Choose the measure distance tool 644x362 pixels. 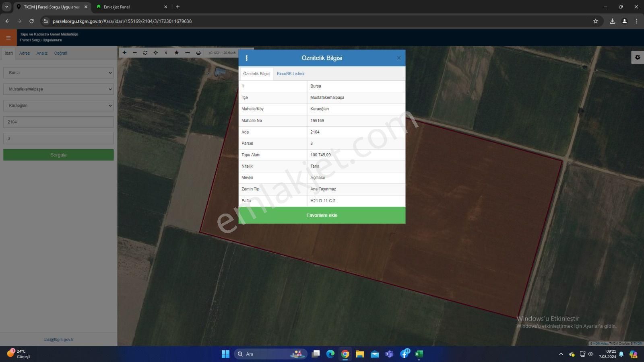[188, 53]
